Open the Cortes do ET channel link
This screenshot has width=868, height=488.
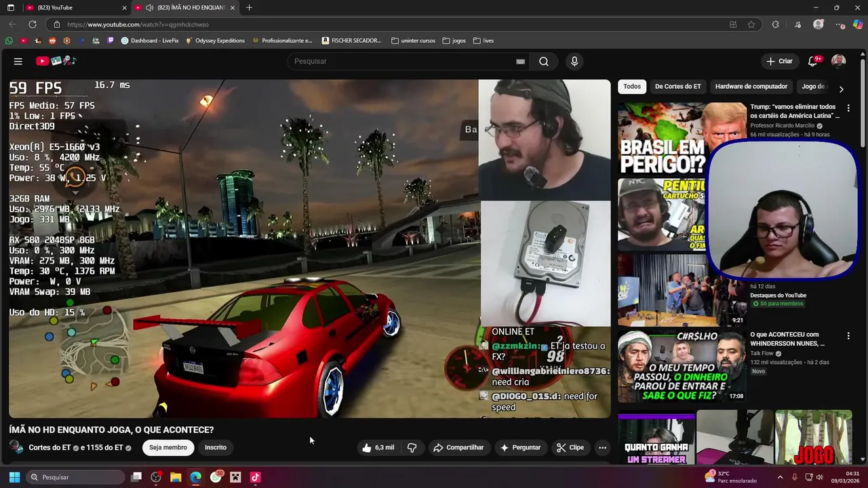pyautogui.click(x=50, y=447)
